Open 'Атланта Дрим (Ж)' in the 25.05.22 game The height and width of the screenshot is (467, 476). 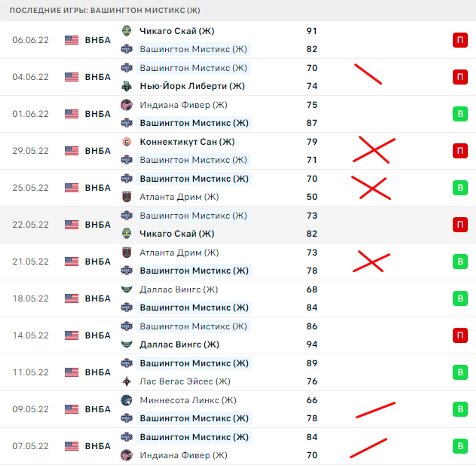tap(179, 197)
